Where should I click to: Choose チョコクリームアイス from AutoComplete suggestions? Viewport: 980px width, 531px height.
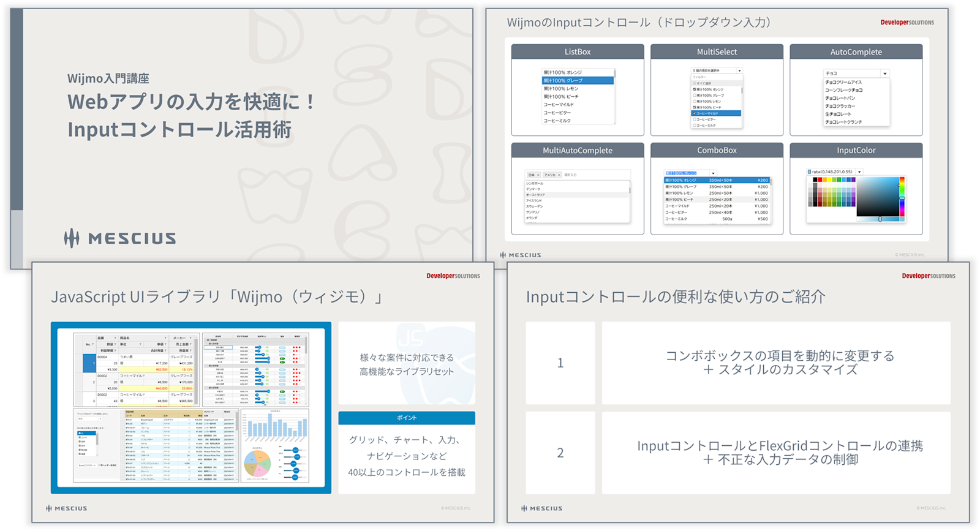pyautogui.click(x=856, y=82)
